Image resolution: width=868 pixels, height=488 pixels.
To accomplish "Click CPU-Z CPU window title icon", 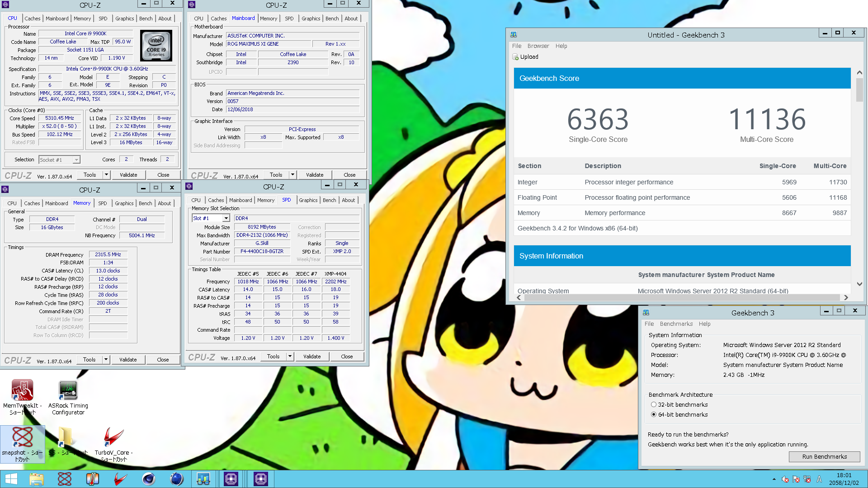I will [5, 5].
